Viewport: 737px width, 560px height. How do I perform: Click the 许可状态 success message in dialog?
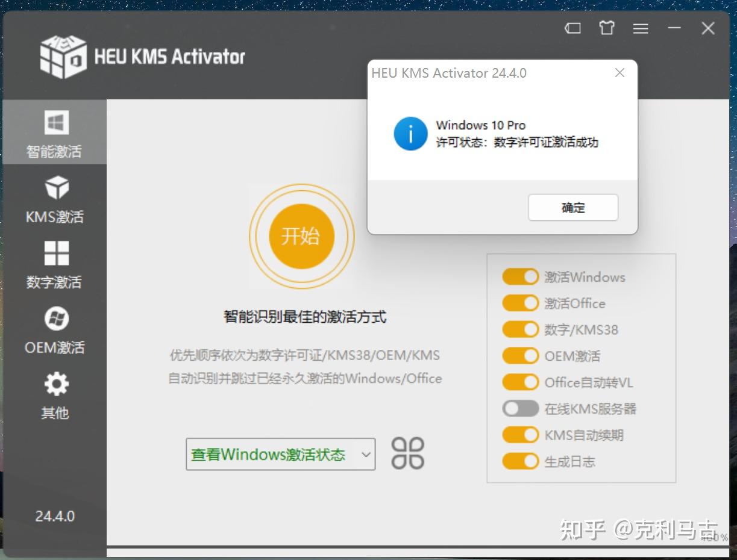517,143
